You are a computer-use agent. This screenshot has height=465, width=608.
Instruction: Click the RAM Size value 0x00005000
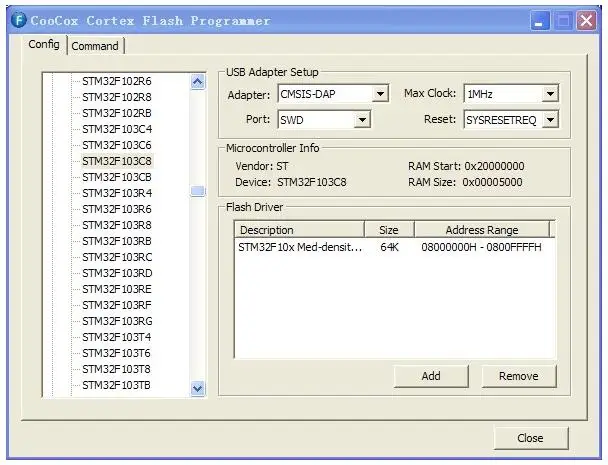point(492,182)
